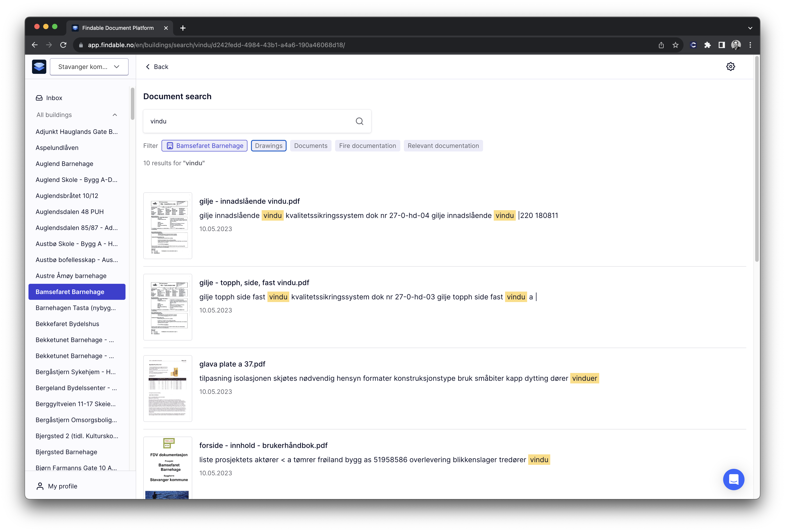Toggle the Documents filter
The width and height of the screenshot is (785, 532).
click(x=310, y=146)
